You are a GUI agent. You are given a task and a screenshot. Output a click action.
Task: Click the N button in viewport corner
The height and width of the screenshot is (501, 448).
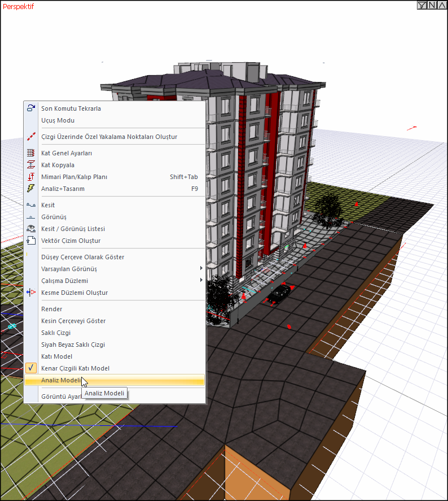tap(431, 5)
